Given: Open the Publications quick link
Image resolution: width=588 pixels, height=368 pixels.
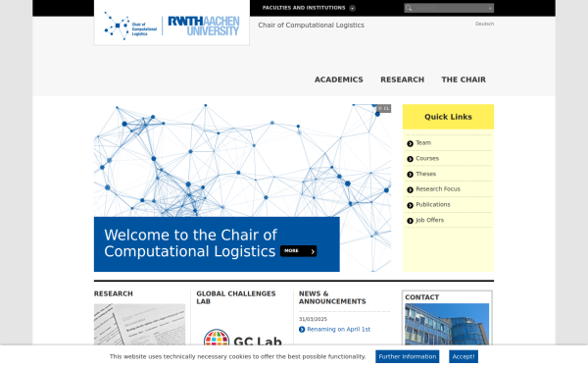Looking at the screenshot, I should (433, 205).
